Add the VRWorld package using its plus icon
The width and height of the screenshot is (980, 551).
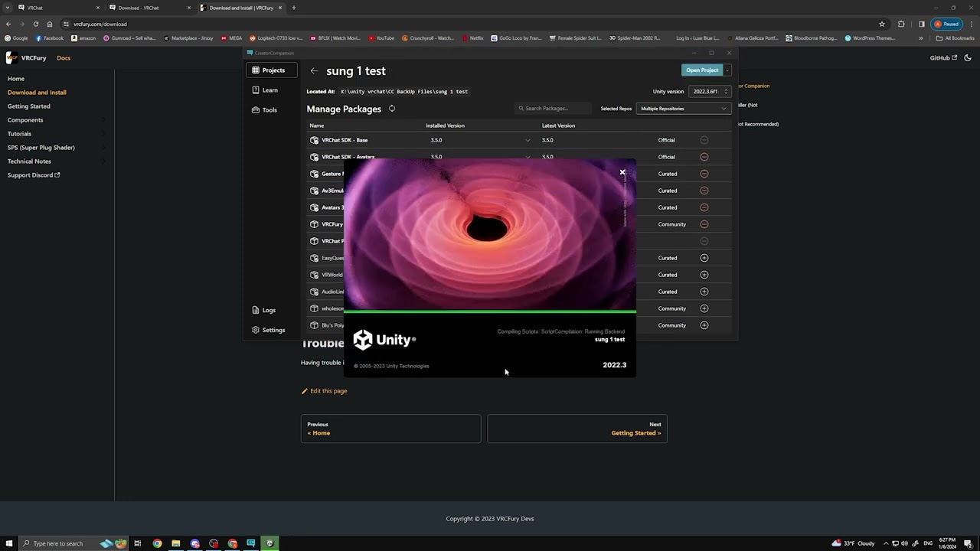pos(704,275)
